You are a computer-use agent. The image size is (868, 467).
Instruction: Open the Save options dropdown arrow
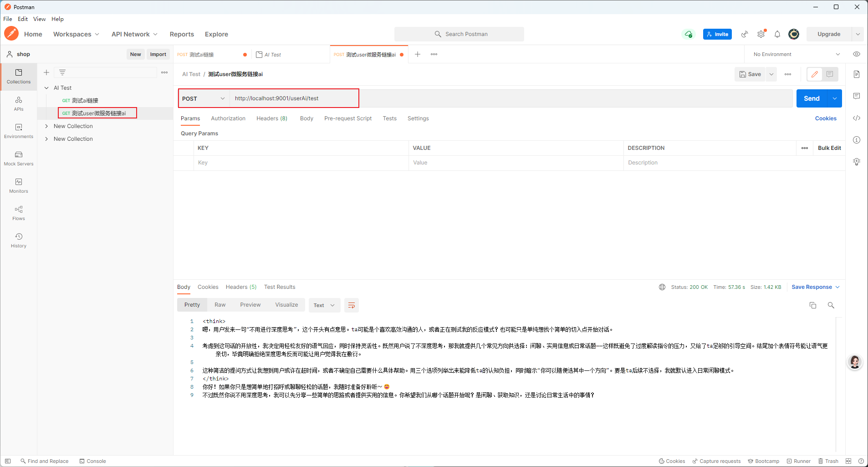(x=771, y=74)
